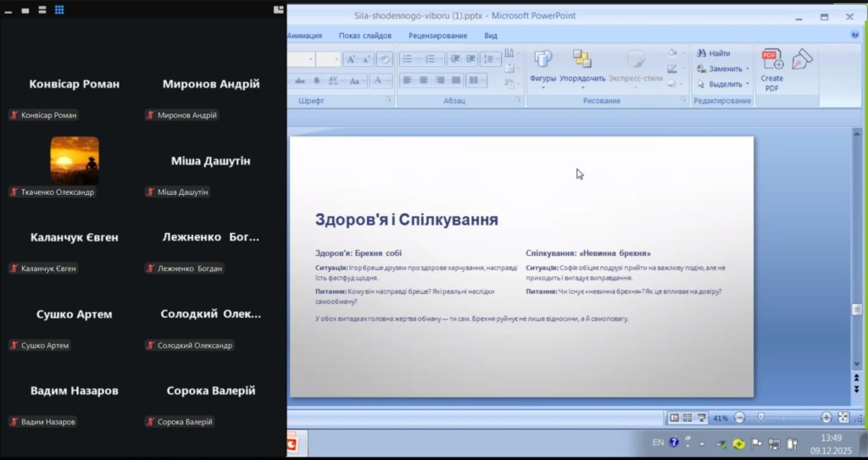Open PowerPoint help question mark
The height and width of the screenshot is (460, 868).
pos(854,36)
